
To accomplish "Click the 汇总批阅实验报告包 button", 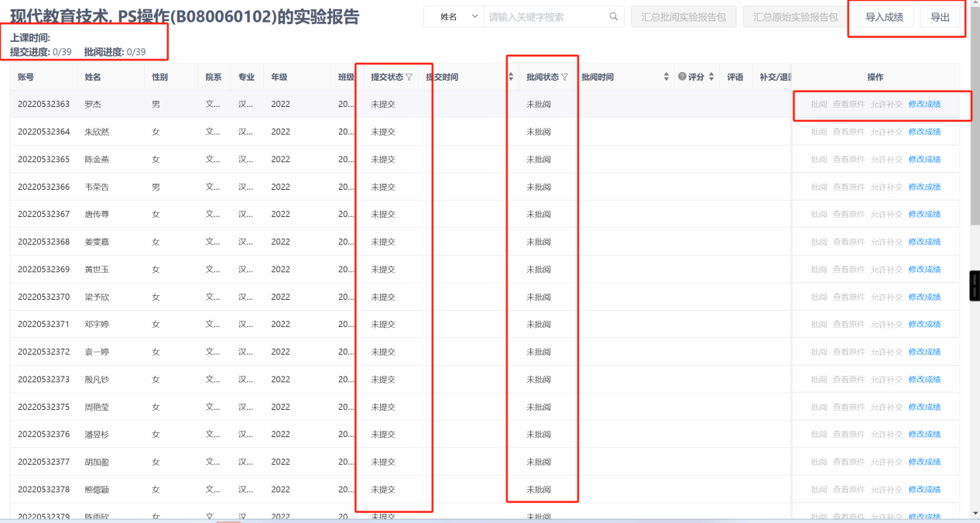I will point(683,17).
